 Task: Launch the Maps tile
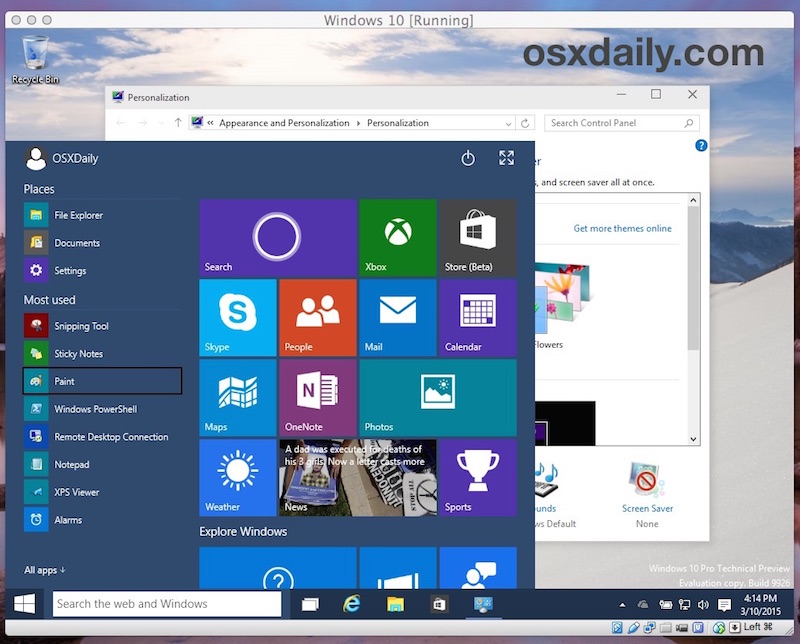click(238, 398)
